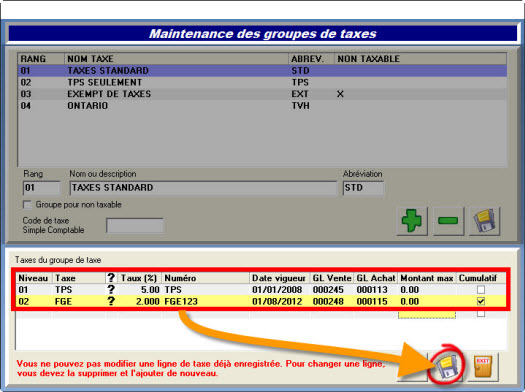This screenshot has height=392, width=525.
Task: Toggle Cumulatif checkbox on the TPS row
Action: 481,289
